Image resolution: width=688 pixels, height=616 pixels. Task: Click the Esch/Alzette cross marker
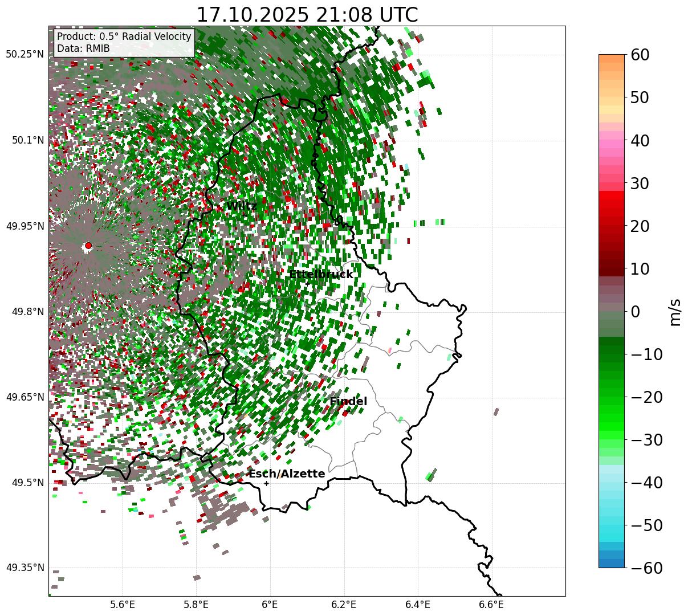pyautogui.click(x=266, y=483)
